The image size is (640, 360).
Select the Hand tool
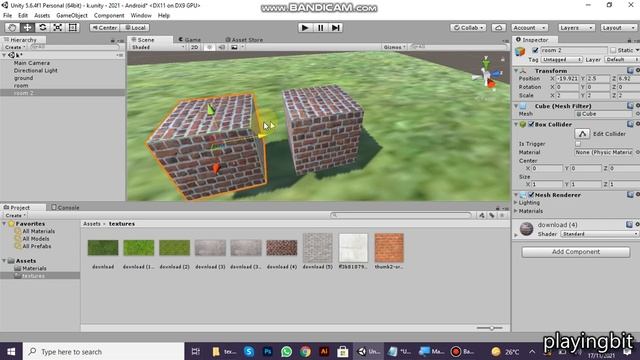(12, 27)
